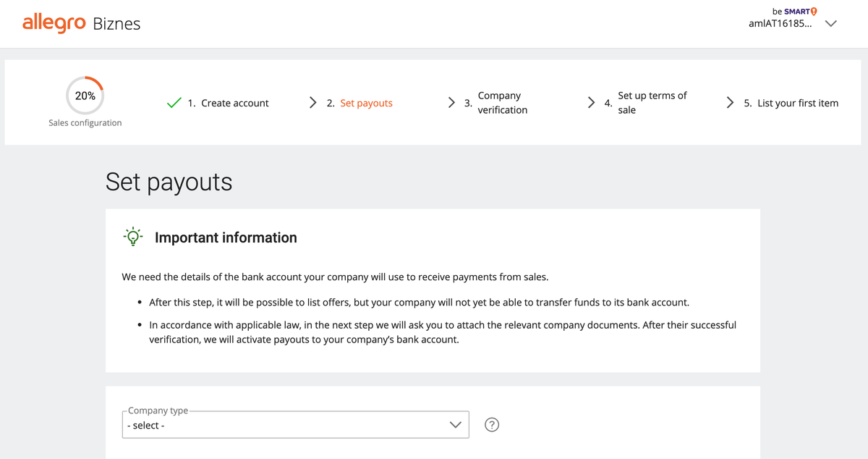Click the arrow icon before Set up terms step

point(591,103)
